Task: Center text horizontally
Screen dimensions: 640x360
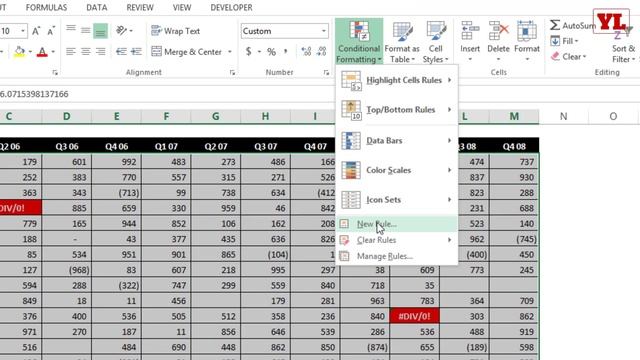Action: (85, 51)
